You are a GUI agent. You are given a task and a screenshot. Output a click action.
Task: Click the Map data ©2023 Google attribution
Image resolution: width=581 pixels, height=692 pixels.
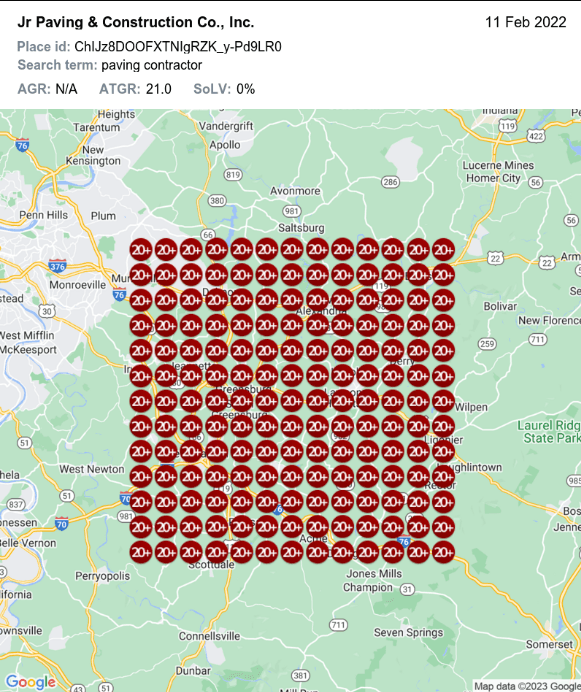527,686
